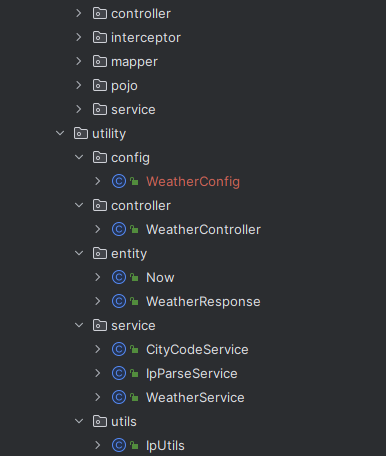Click the entity package folder icon
386x456 pixels.
pyautogui.click(x=100, y=253)
